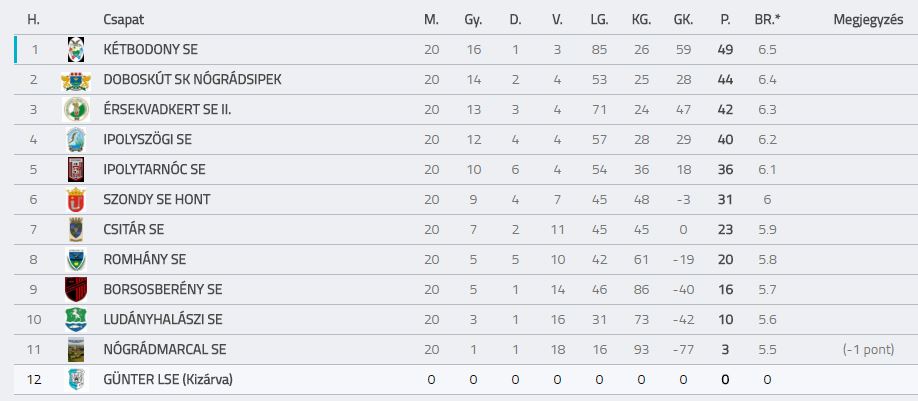
Task: Open the Doboskút SK Nógrádsipek crest icon
Action: [x=76, y=80]
